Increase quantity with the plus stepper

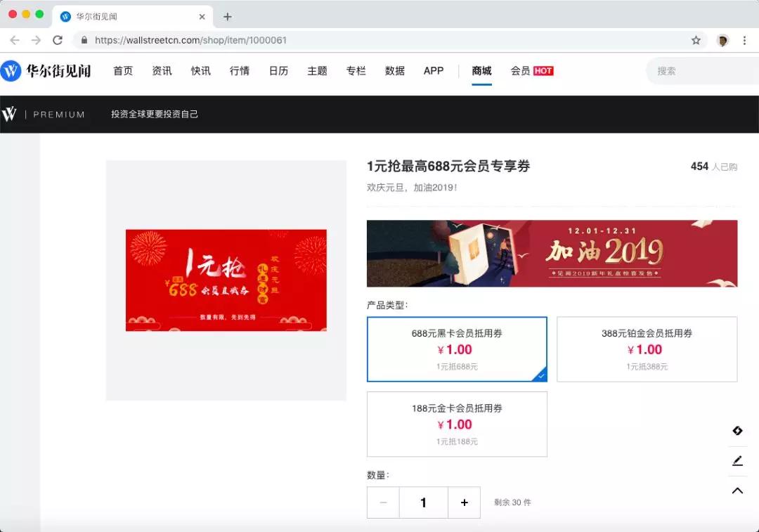(x=464, y=502)
